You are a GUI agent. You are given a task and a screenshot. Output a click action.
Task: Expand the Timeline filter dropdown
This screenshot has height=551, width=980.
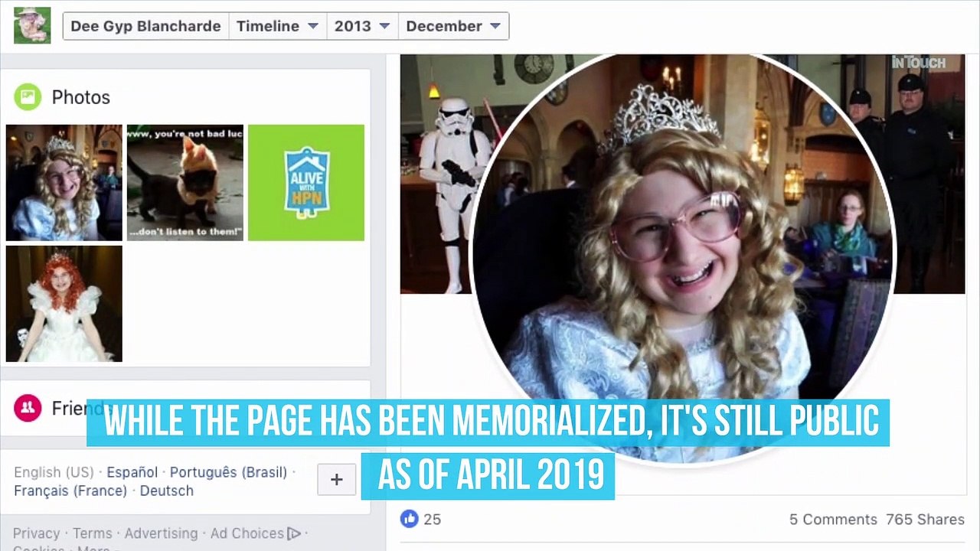click(277, 25)
